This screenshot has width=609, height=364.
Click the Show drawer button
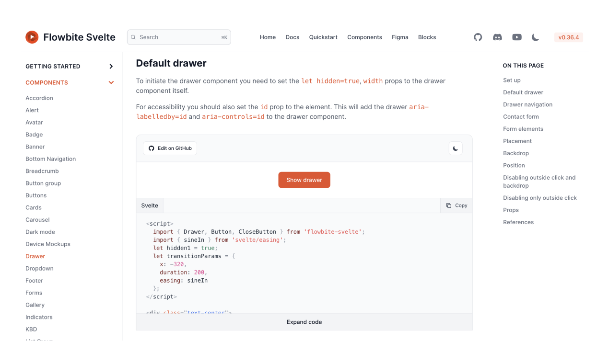304,180
